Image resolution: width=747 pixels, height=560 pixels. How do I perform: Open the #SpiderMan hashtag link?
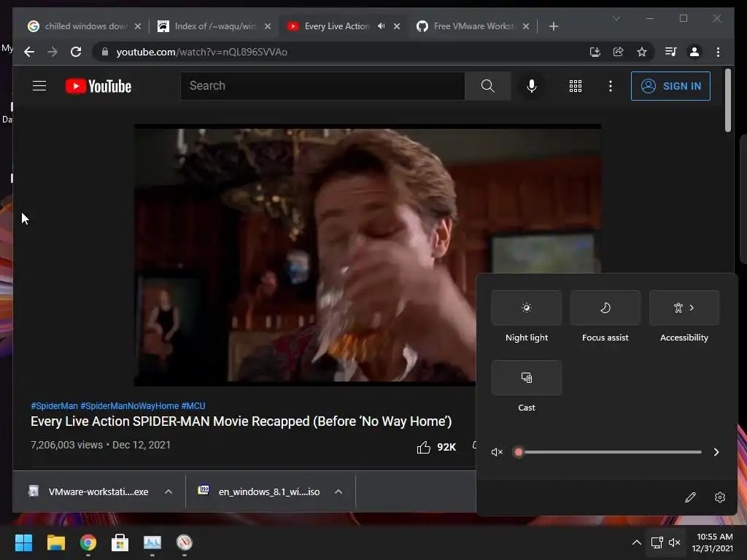tap(54, 405)
